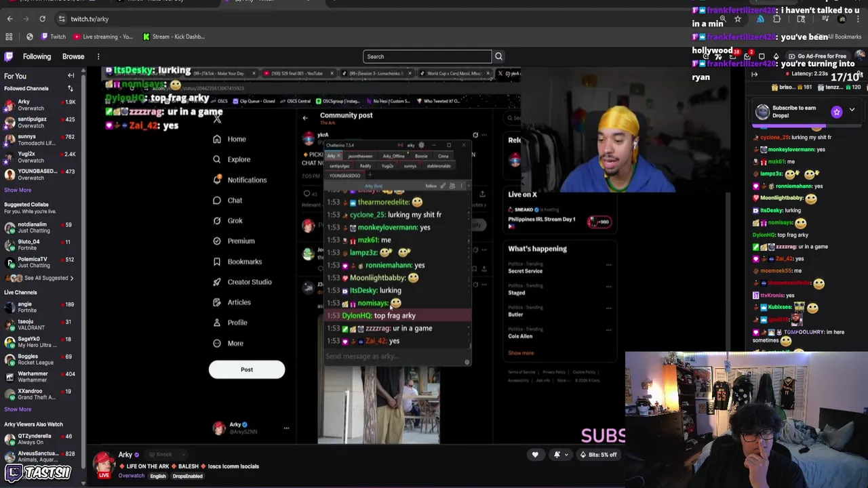Open tseoju's VALORANT stream
The height and width of the screenshot is (488, 868).
click(x=41, y=325)
